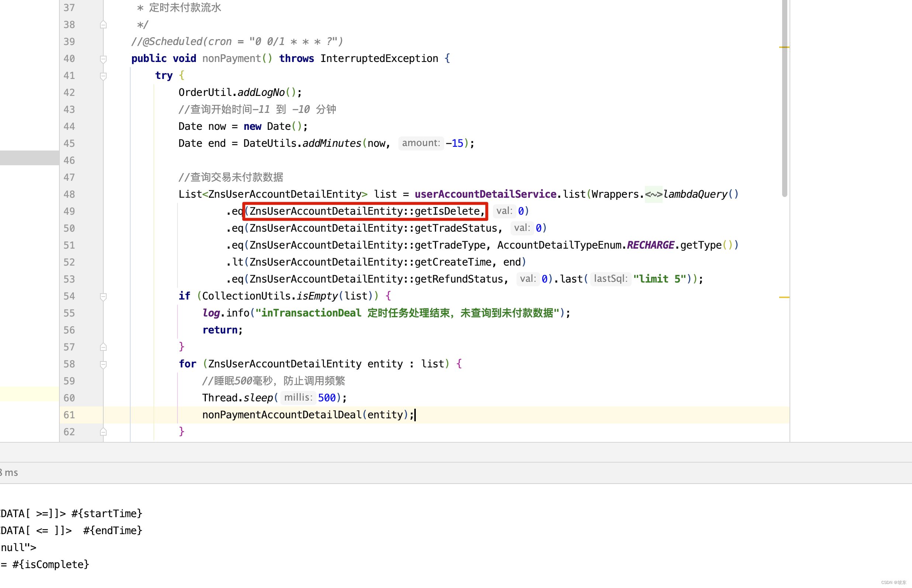Click line number 61 in the gutter
The height and width of the screenshot is (588, 912).
69,415
